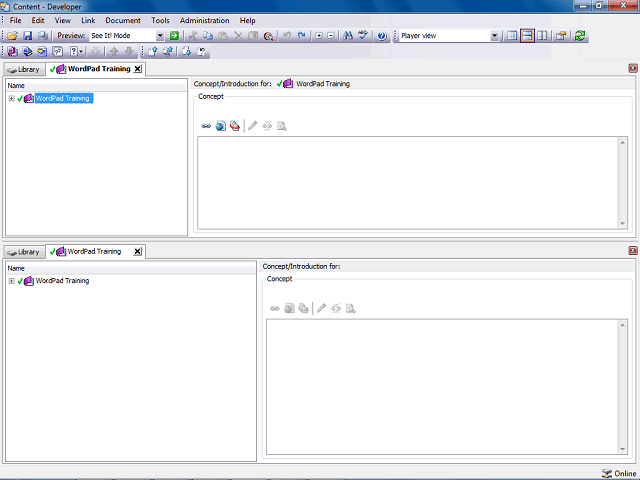The height and width of the screenshot is (480, 640).
Task: Select WordPad Training tab in lower pane
Action: (95, 251)
